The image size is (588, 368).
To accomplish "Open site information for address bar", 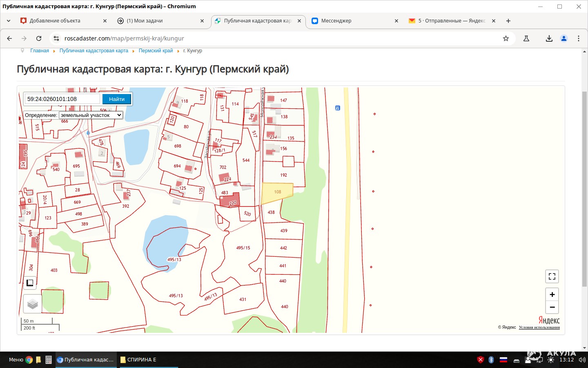I will pyautogui.click(x=56, y=38).
